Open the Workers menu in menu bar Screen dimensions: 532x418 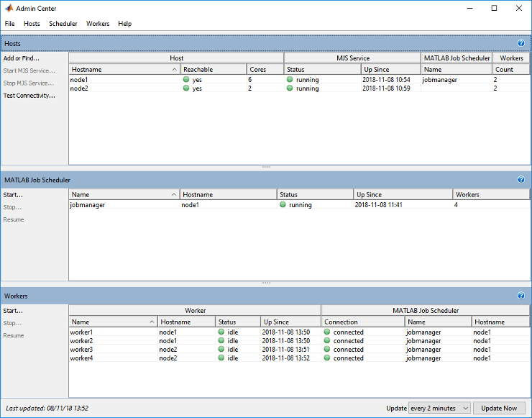click(98, 24)
